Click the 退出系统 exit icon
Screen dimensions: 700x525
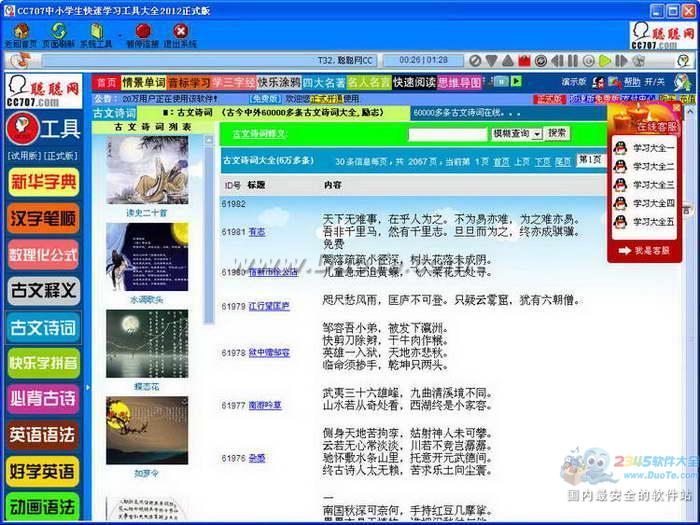180,31
